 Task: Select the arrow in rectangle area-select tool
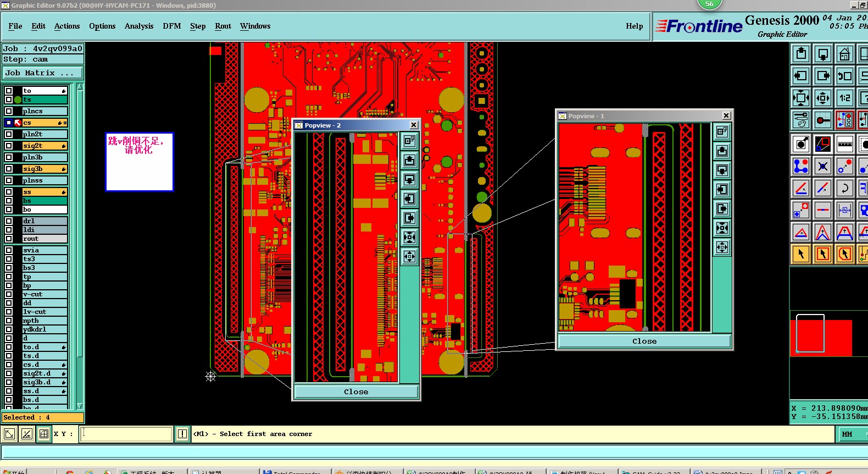click(823, 254)
